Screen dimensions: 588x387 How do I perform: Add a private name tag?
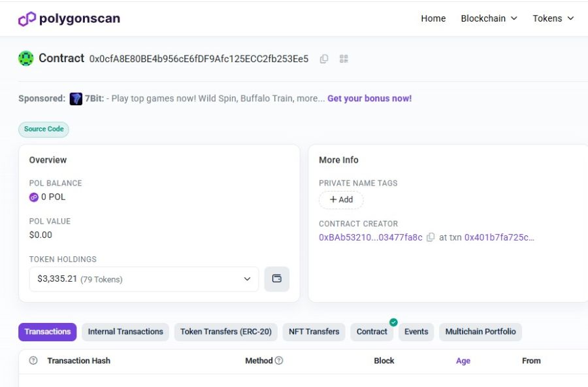pyautogui.click(x=341, y=200)
